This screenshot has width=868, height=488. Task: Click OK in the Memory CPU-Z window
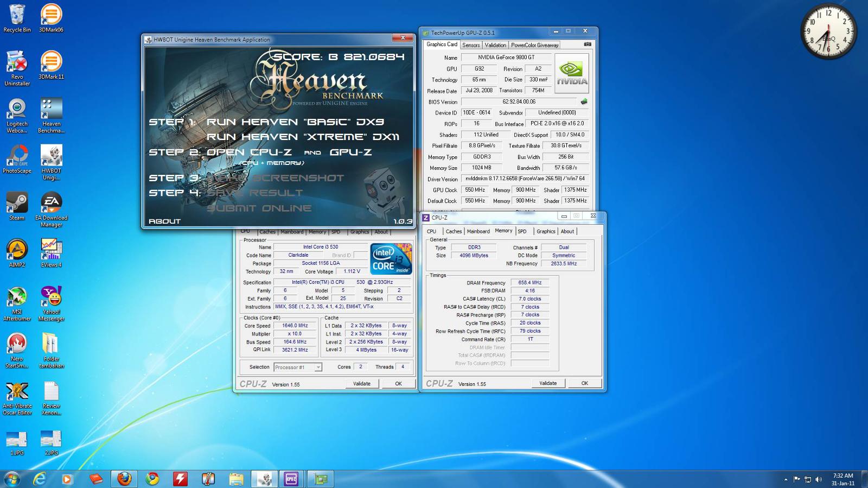[x=584, y=383]
